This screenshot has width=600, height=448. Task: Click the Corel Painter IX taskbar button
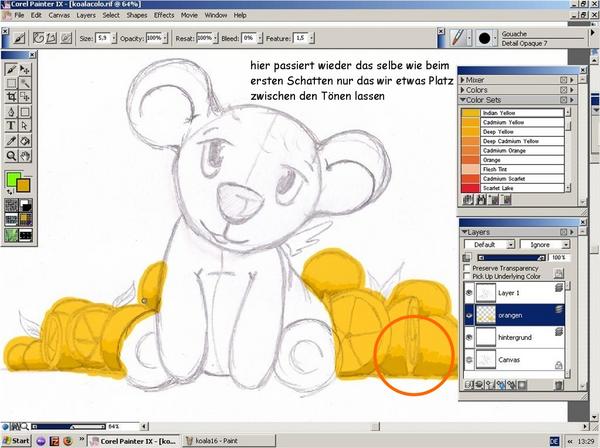pos(134,441)
